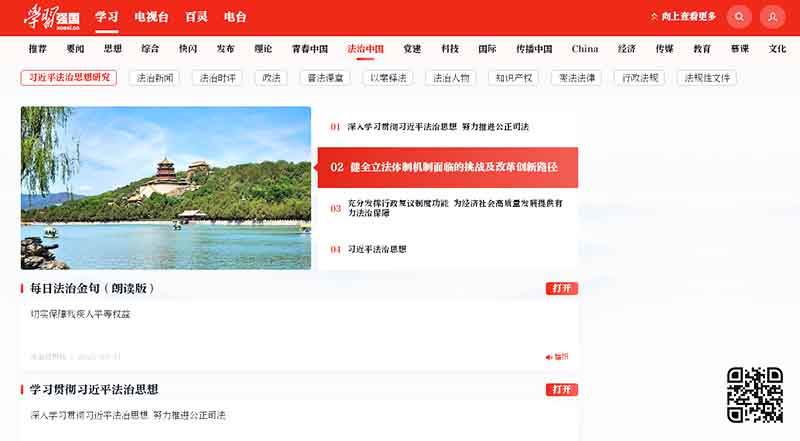Choose the 习近平法治思想研究 tag
Viewport: 800px width, 441px height.
[x=68, y=77]
